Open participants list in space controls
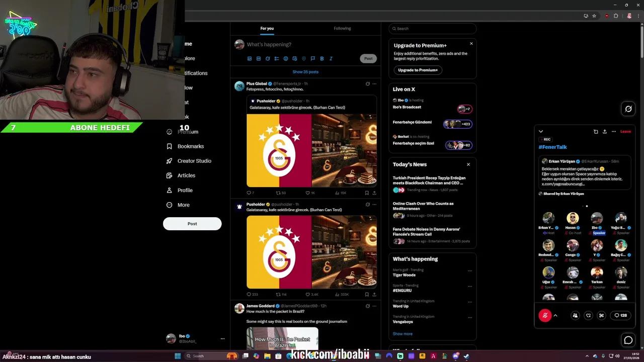 click(575, 316)
